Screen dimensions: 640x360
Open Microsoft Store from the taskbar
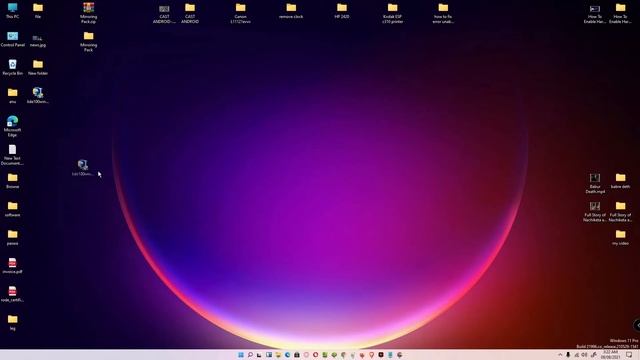297,355
